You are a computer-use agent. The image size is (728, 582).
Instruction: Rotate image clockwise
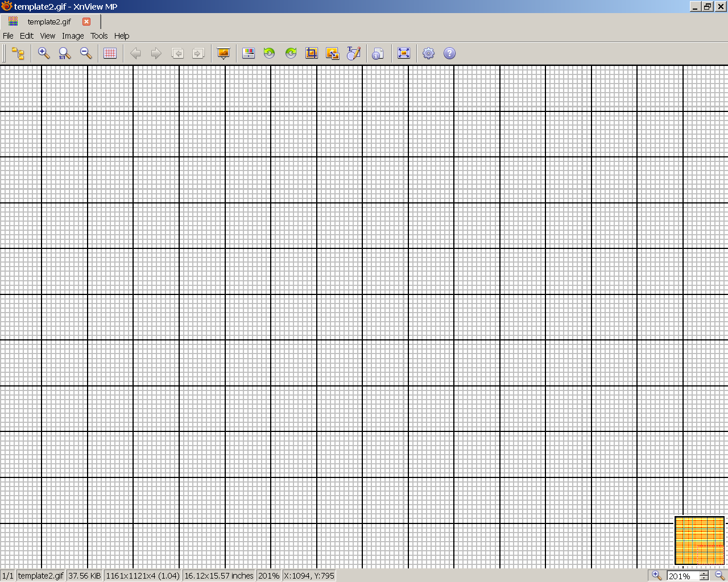pyautogui.click(x=291, y=53)
